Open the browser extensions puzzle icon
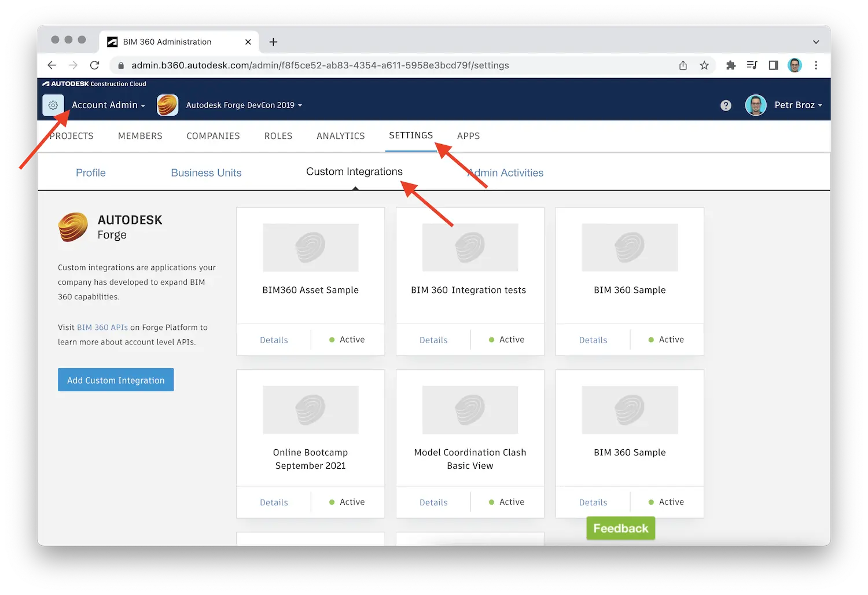Screen dimensions: 868x595 [731, 65]
